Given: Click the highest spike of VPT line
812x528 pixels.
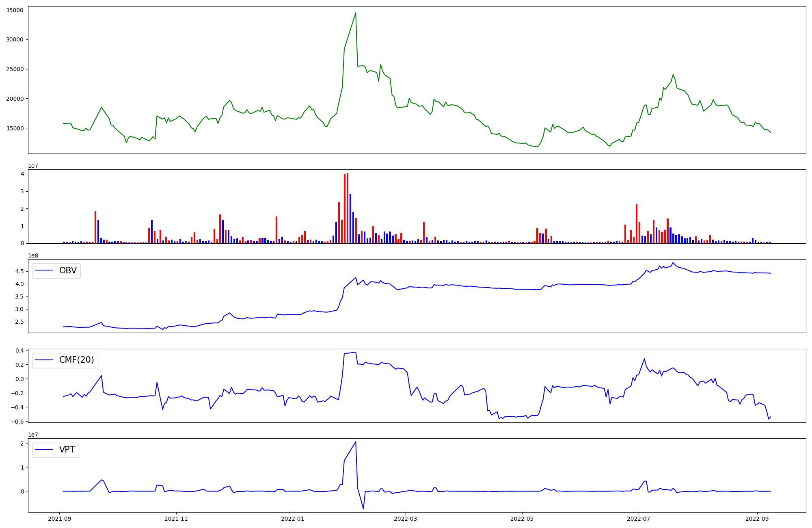Looking at the screenshot, I should coord(356,442).
